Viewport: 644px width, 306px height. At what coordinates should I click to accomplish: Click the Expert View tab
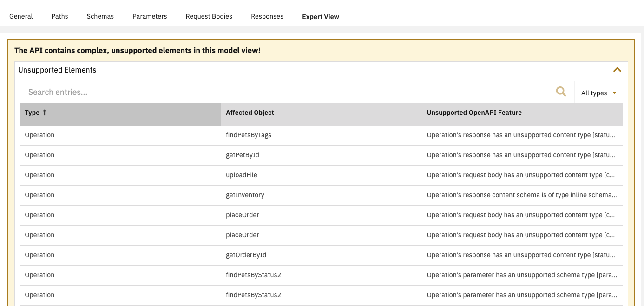pos(320,17)
